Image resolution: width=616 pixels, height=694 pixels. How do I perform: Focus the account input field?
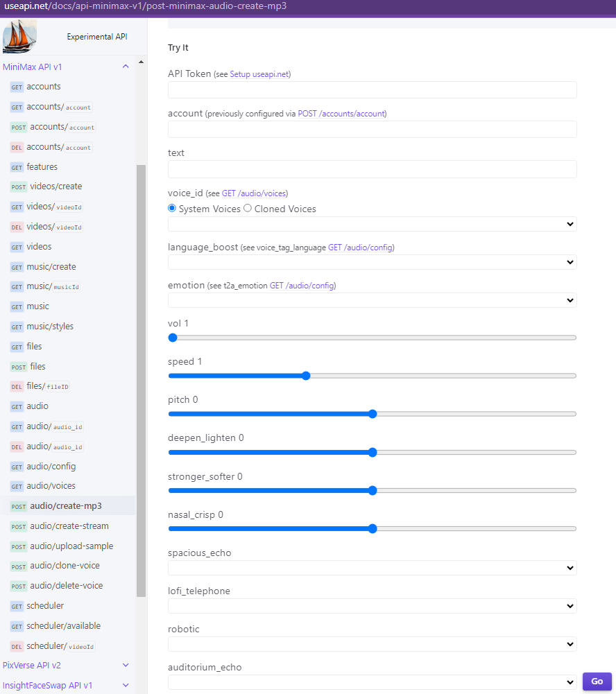[x=372, y=129]
